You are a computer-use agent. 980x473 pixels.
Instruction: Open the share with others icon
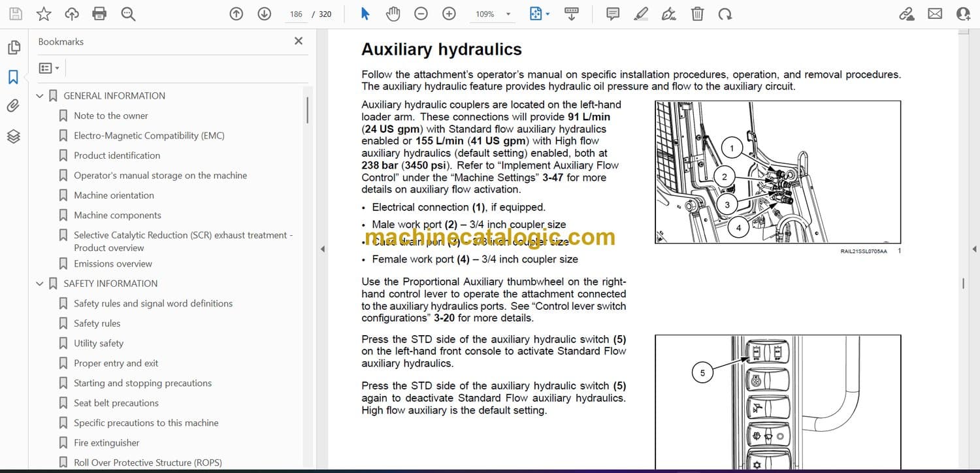963,14
